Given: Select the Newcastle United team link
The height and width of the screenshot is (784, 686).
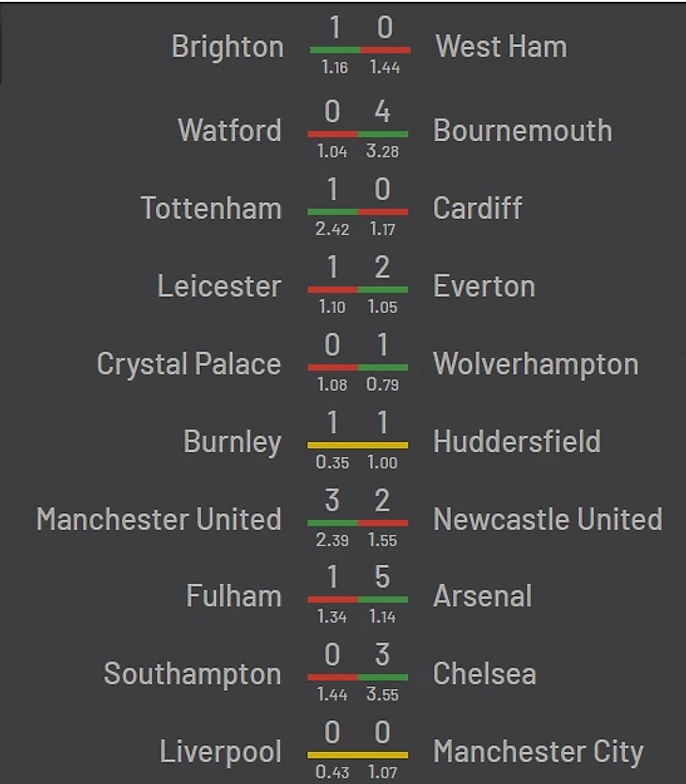Looking at the screenshot, I should (548, 519).
